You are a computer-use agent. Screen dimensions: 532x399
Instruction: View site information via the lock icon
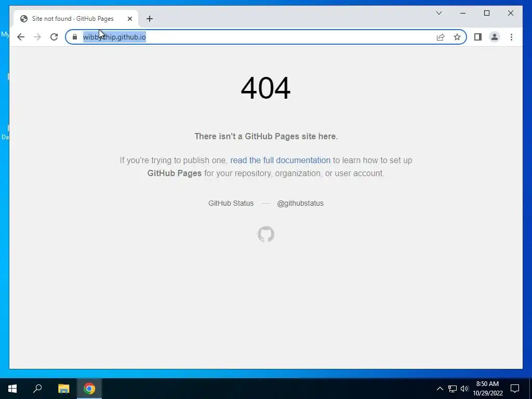tap(75, 37)
